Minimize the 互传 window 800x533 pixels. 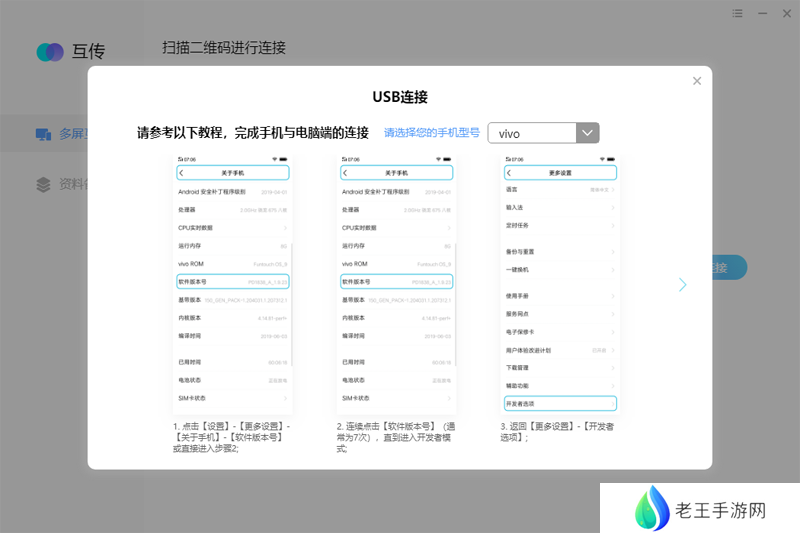(762, 13)
